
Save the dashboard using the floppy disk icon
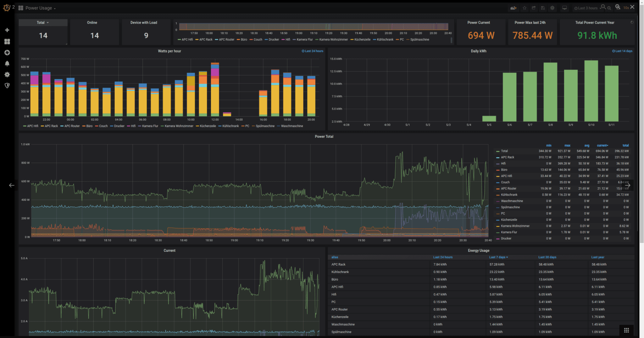pyautogui.click(x=543, y=8)
